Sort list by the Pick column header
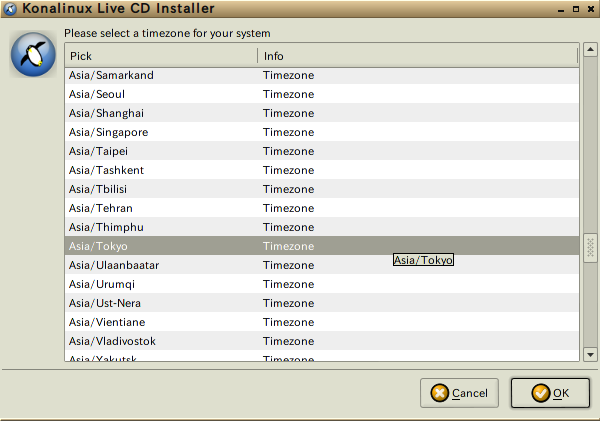600x421 pixels. 161,56
